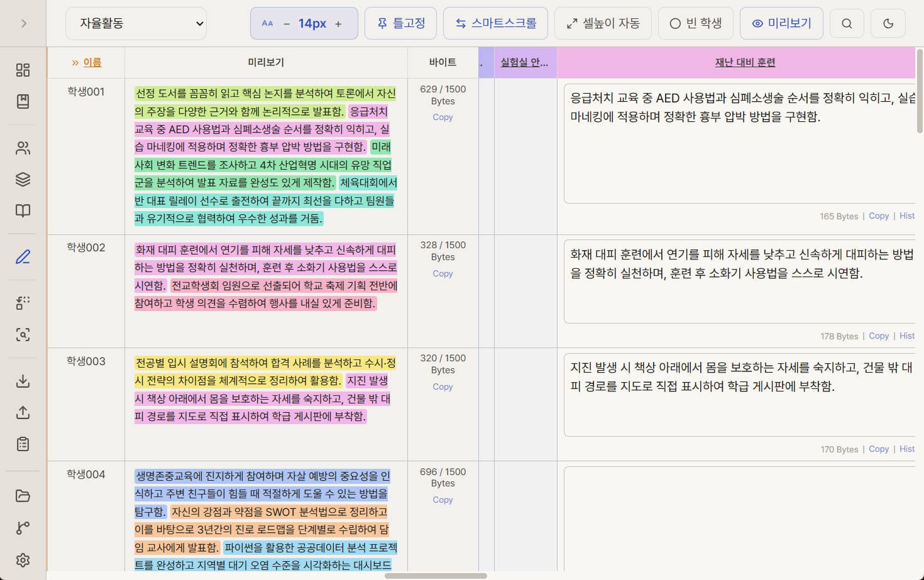Copy 학생001 preview bytes

pos(443,117)
